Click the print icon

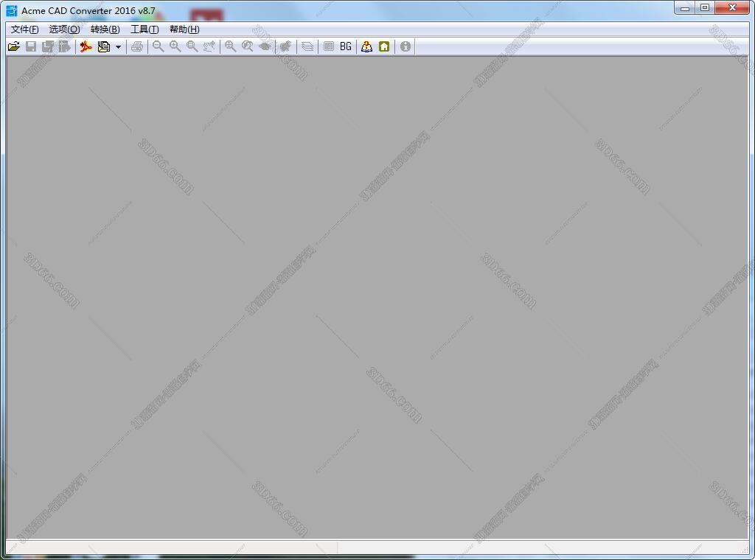click(136, 46)
